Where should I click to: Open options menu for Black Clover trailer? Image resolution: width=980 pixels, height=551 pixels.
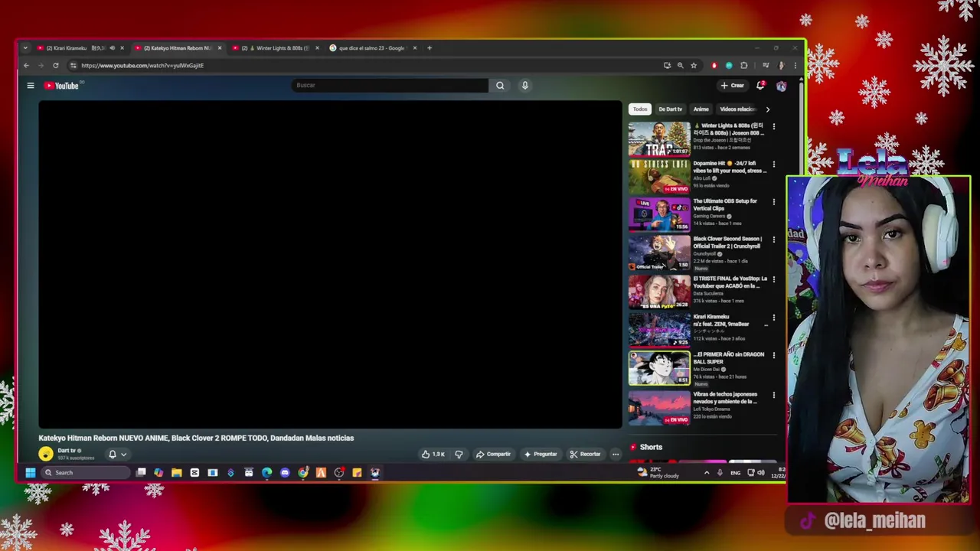tap(773, 240)
